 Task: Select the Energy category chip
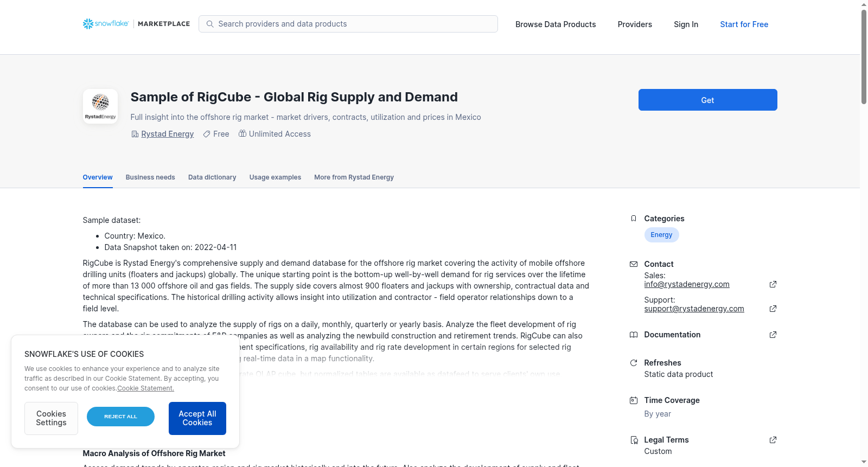[661, 235]
